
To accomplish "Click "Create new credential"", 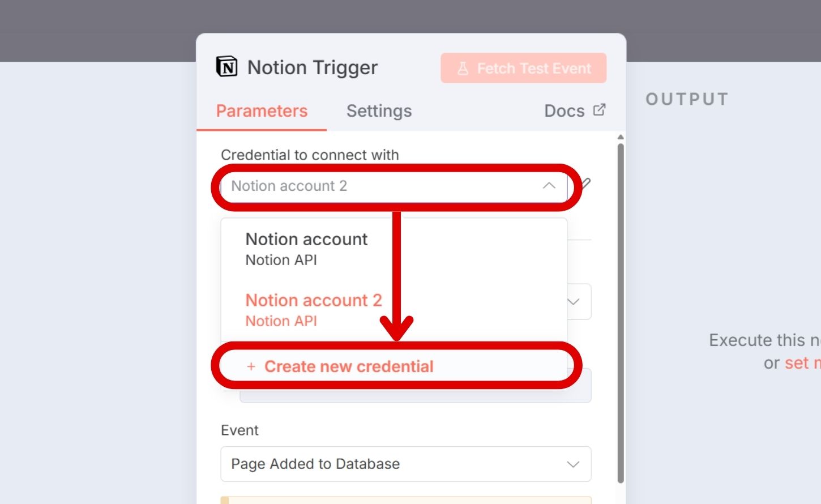I will pyautogui.click(x=348, y=367).
